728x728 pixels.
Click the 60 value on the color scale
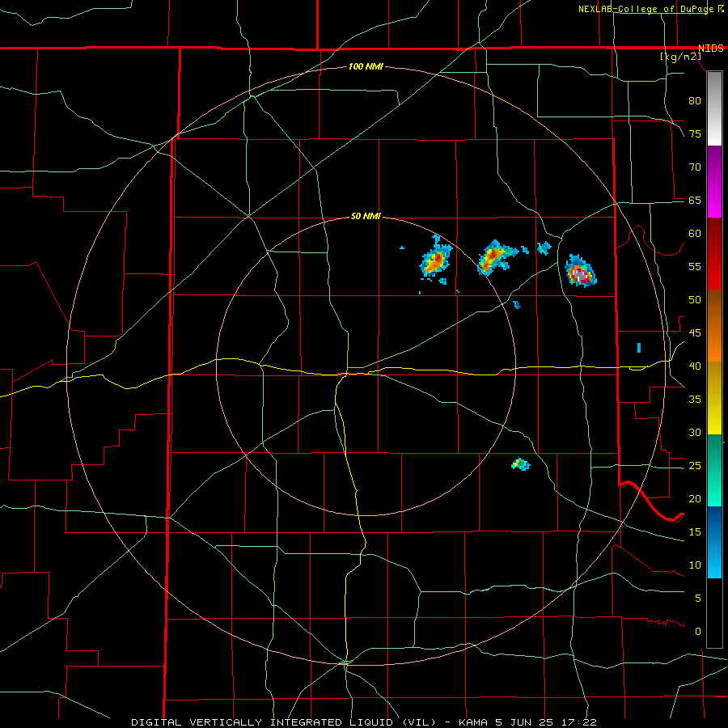tap(695, 234)
